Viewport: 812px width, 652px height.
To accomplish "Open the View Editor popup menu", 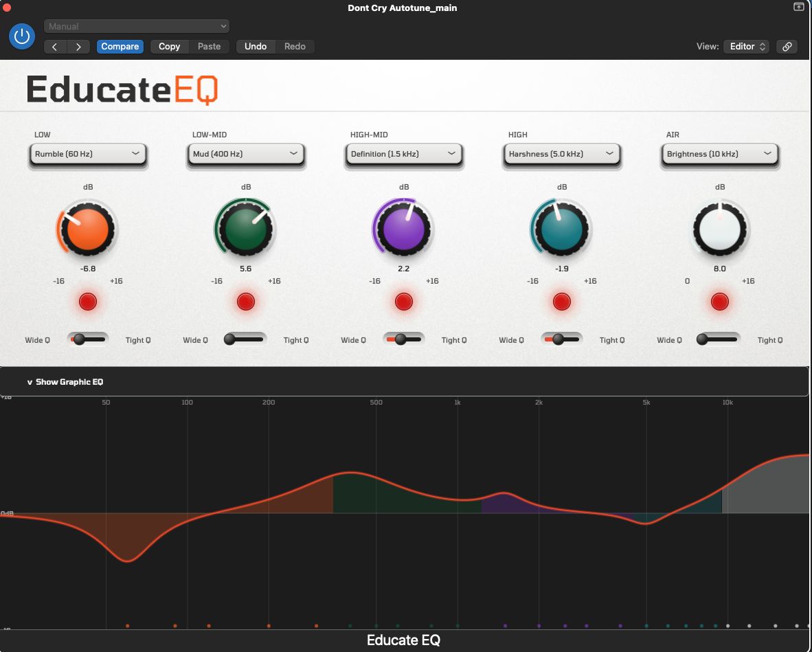I will tap(746, 47).
